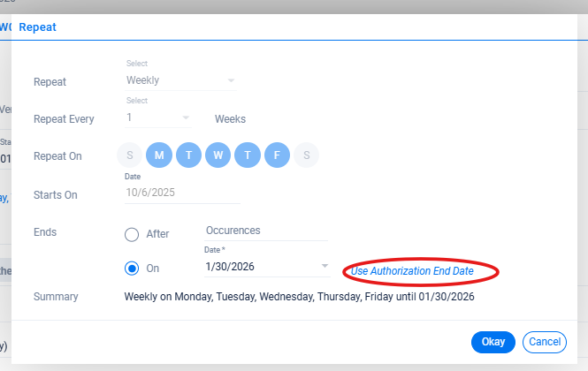This screenshot has width=588, height=371.
Task: Expand the end date 1/30/2026 dropdown
Action: (x=325, y=266)
